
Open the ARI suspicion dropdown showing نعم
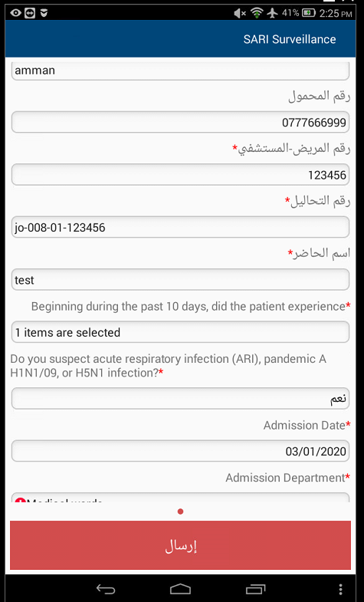tap(180, 399)
